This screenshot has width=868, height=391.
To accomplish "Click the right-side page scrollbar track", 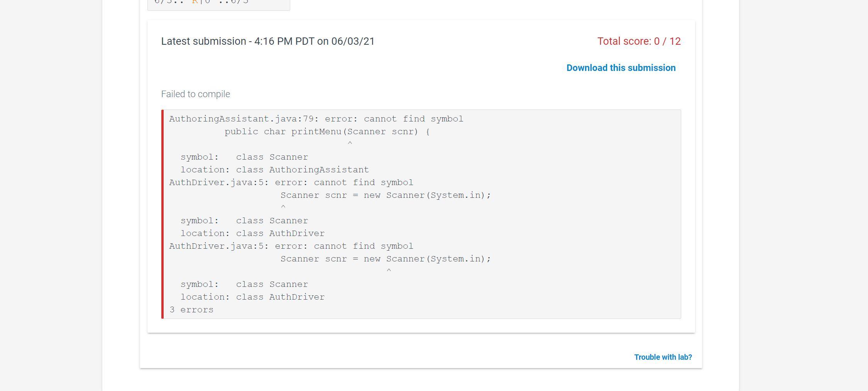I will (x=865, y=193).
